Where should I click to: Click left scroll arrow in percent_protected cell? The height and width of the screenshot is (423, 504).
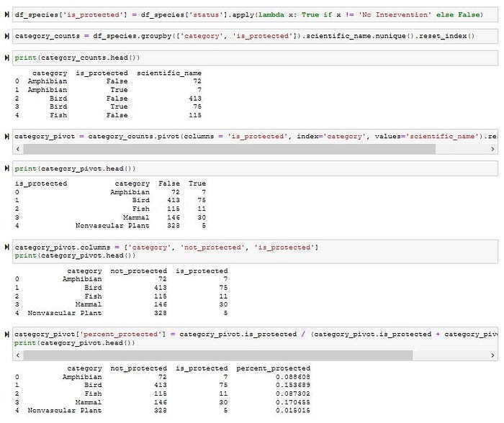(18, 355)
